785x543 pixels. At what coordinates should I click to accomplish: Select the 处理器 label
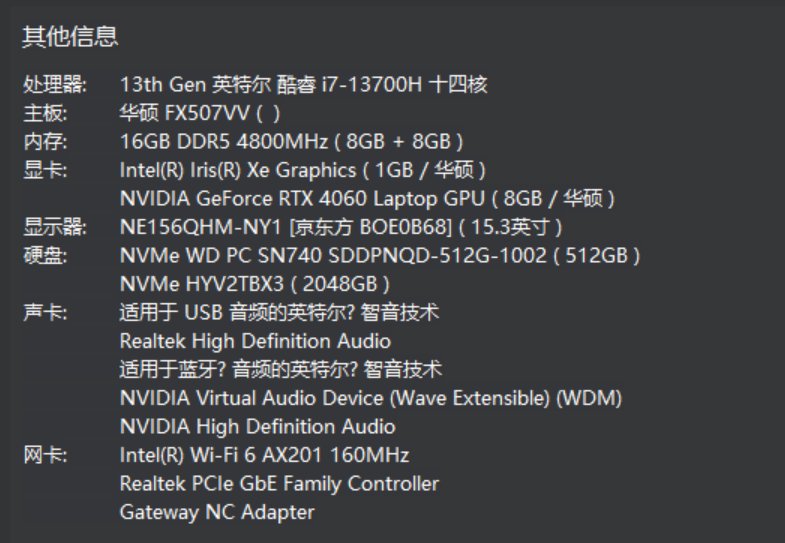coord(55,85)
